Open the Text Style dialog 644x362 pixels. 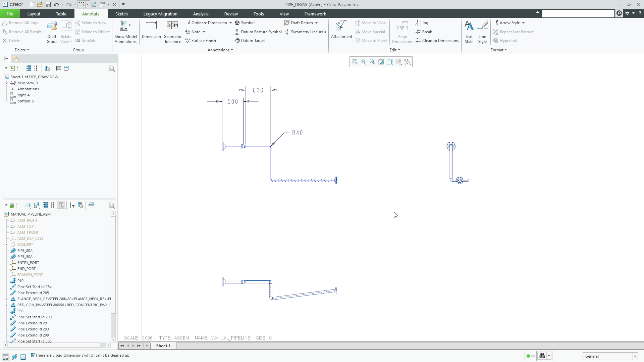[469, 32]
